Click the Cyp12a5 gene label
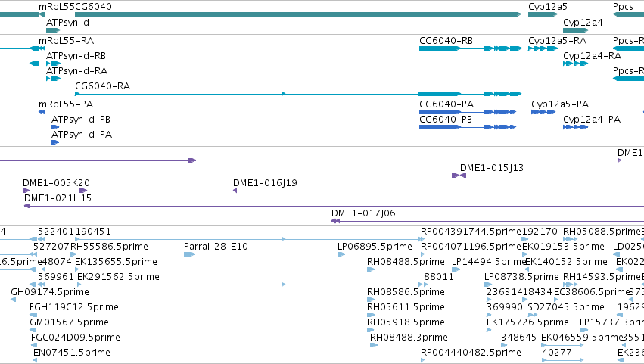The height and width of the screenshot is (364, 644). tap(547, 7)
